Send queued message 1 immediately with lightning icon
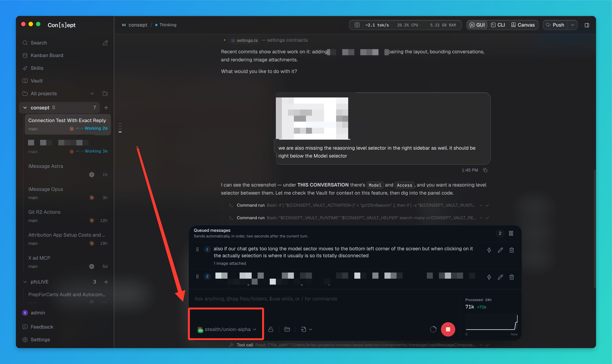Viewport: 612px width, 364px height. (x=489, y=250)
